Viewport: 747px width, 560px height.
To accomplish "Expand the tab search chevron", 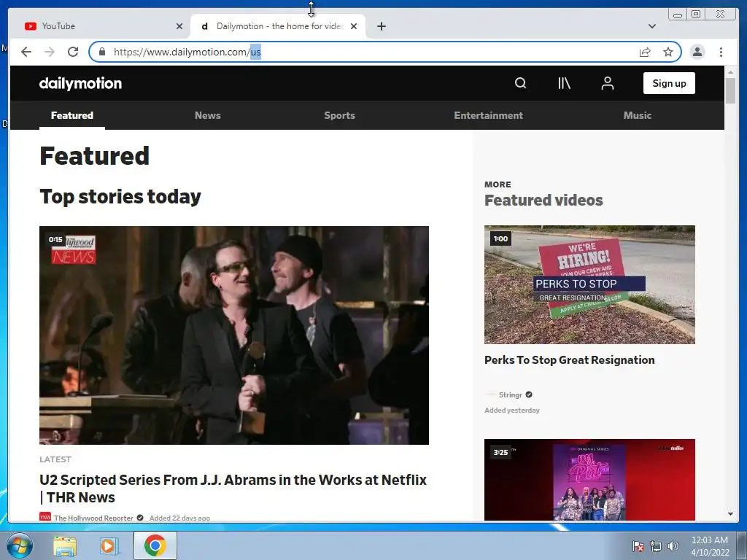I will pos(651,26).
